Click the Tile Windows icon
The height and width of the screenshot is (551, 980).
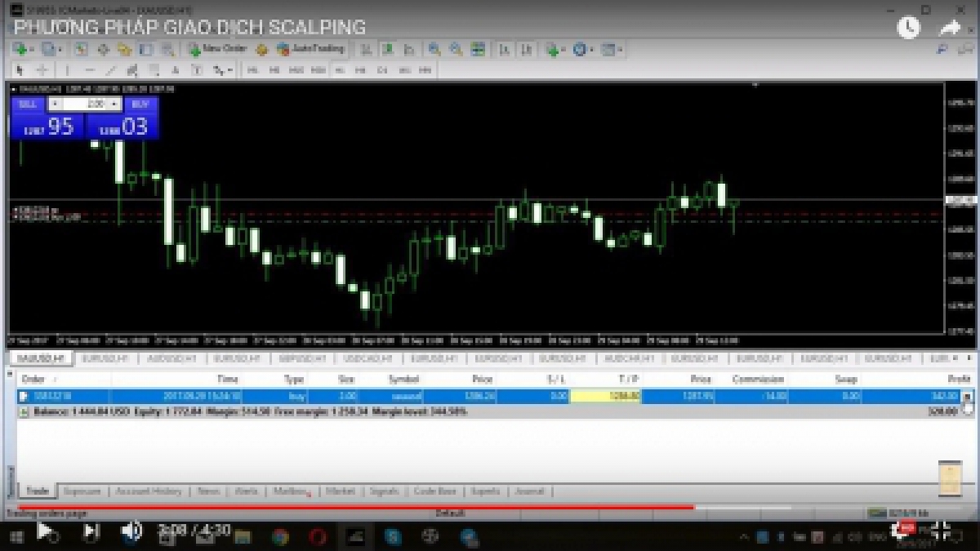click(x=478, y=50)
